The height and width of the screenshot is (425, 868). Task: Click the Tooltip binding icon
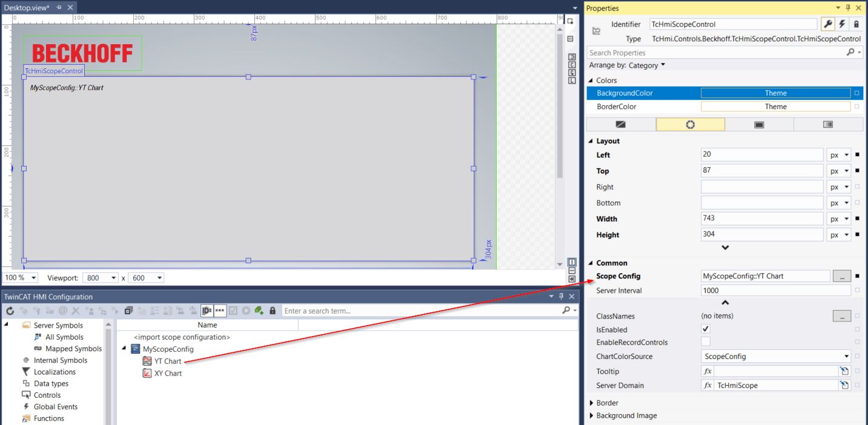click(x=846, y=371)
